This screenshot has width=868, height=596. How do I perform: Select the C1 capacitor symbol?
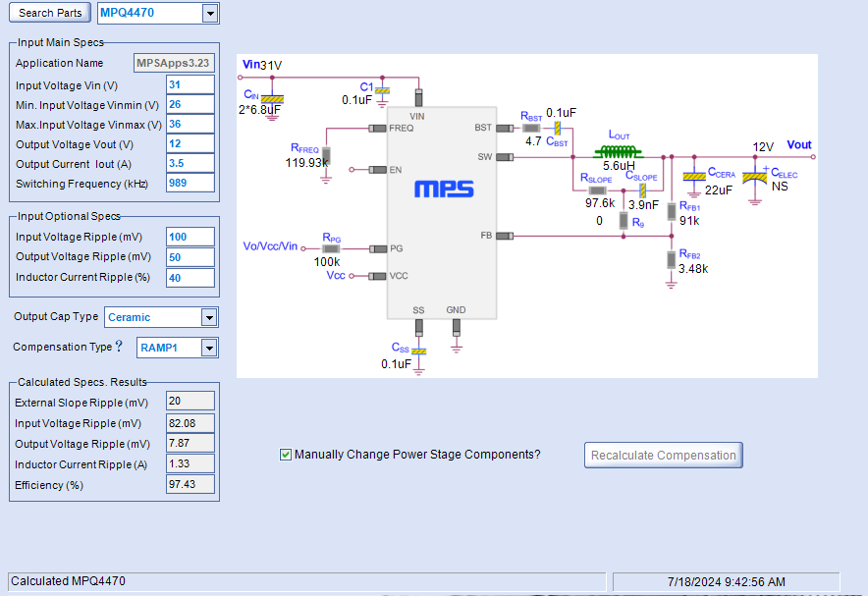click(382, 90)
